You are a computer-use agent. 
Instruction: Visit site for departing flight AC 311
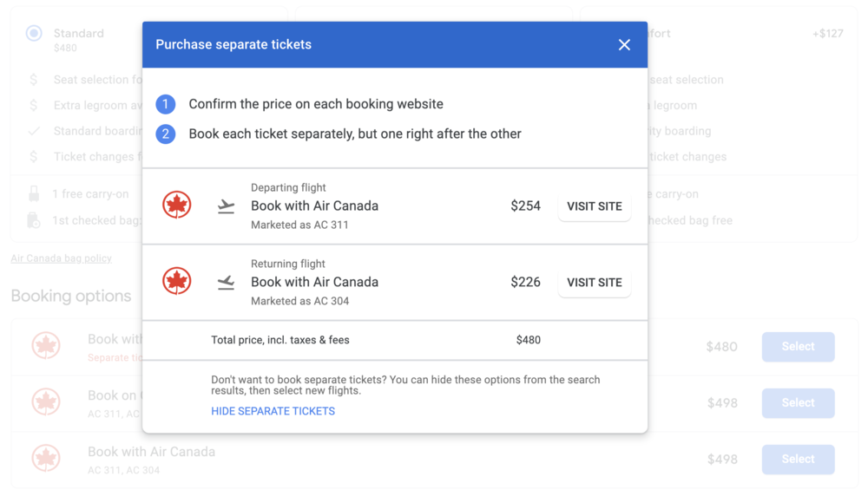(x=595, y=206)
